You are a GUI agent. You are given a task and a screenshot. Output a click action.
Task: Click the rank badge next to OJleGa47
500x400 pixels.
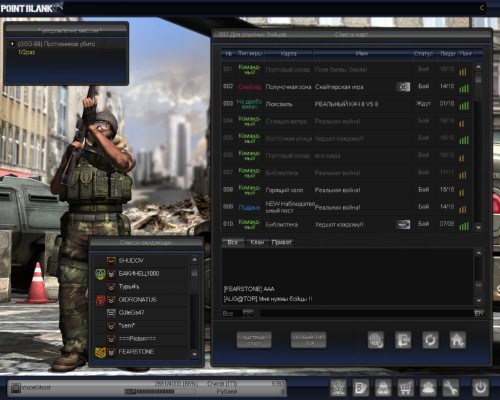point(111,313)
